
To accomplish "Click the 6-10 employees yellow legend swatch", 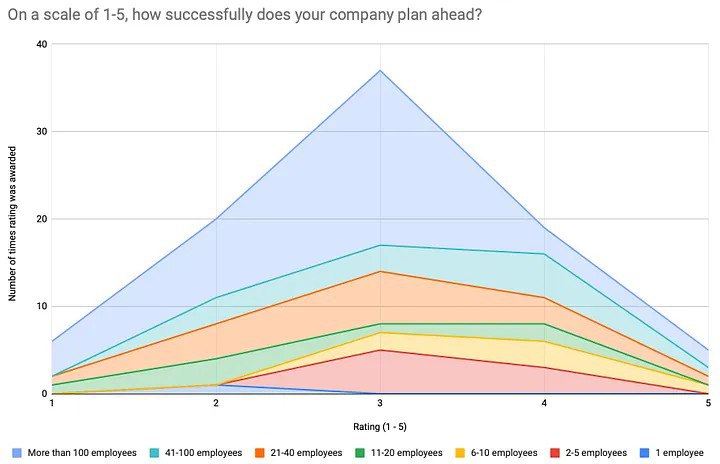I will pos(460,453).
